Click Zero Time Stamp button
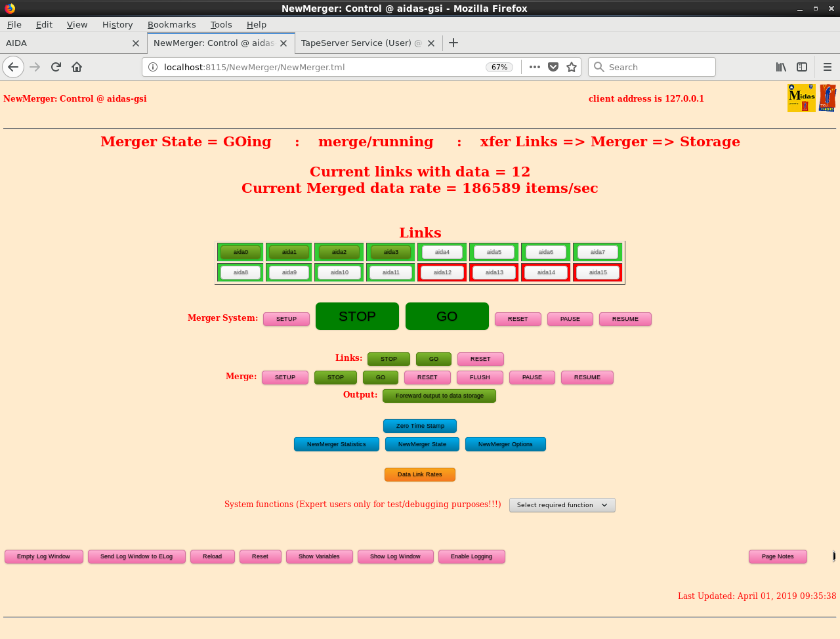The width and height of the screenshot is (840, 639). click(x=420, y=426)
